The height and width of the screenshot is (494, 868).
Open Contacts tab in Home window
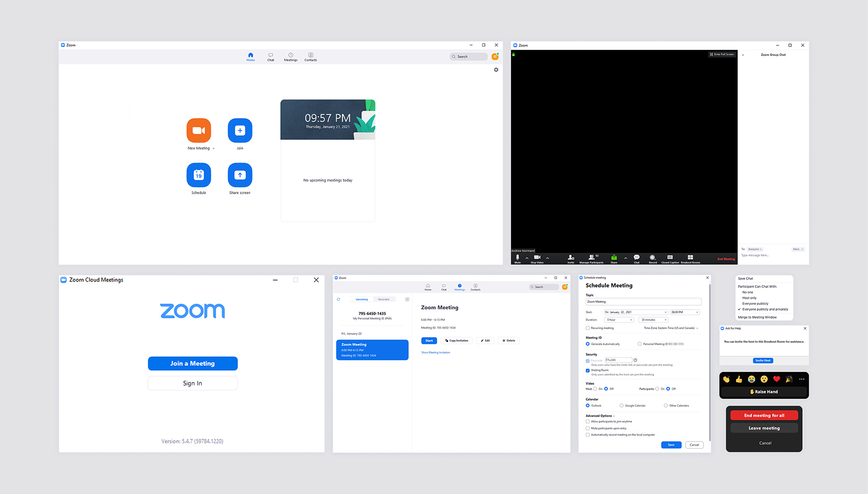(311, 57)
